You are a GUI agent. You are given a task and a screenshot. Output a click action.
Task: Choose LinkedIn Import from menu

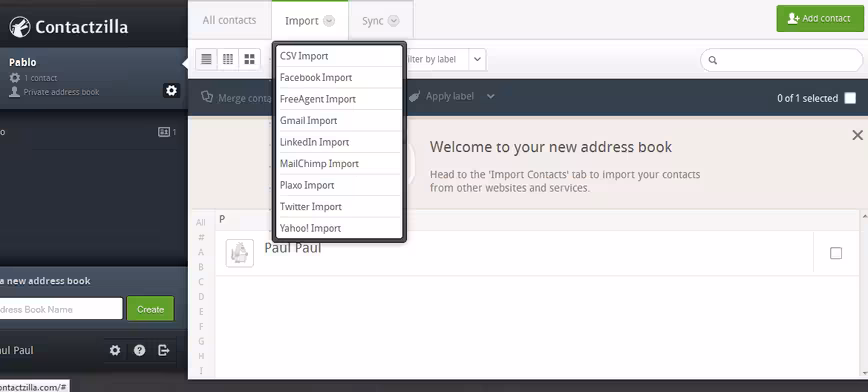(x=339, y=142)
